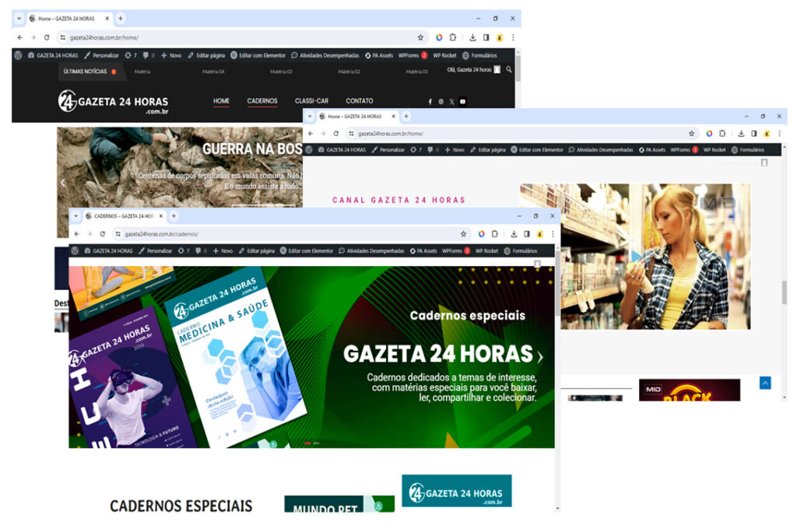Open the Extensions puzzle icon in the right Home window
Screen dimensions: 797x532
(x=722, y=134)
